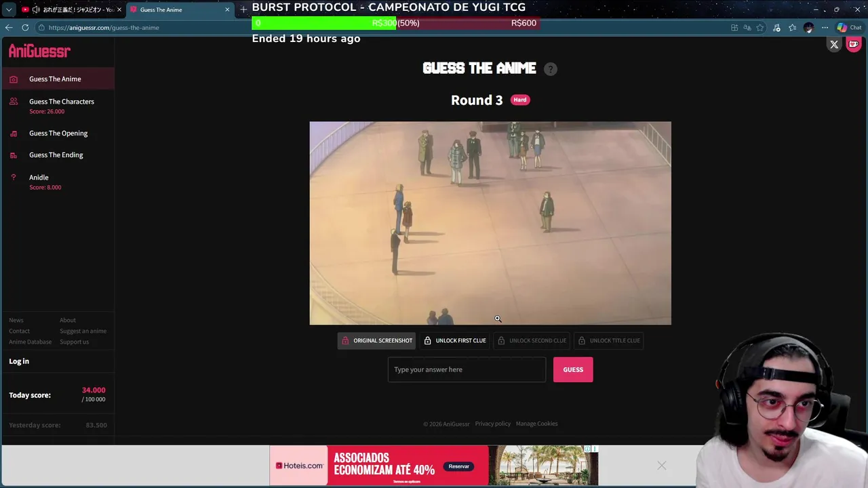
Task: Open the ad info options icon
Action: point(588,449)
